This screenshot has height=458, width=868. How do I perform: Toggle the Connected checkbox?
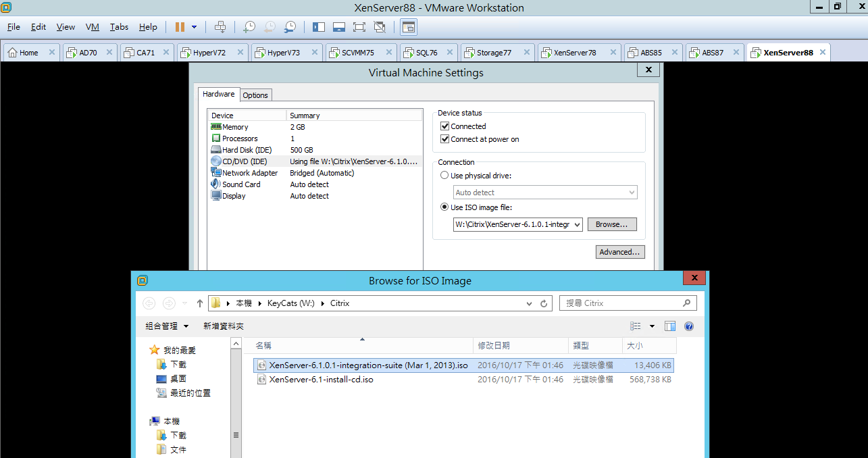pyautogui.click(x=444, y=126)
